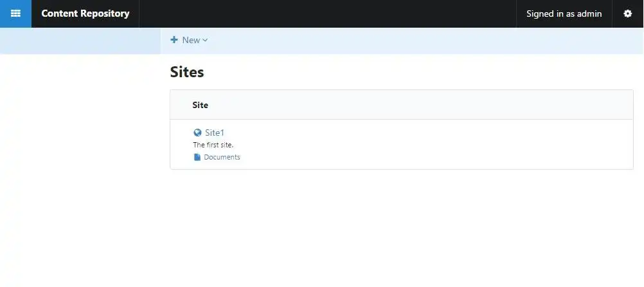Click the plus icon beside New
Screen dimensions: 644x287
point(174,40)
